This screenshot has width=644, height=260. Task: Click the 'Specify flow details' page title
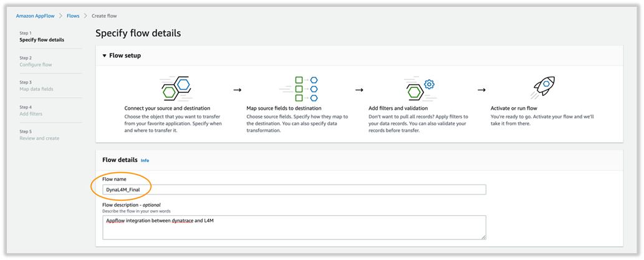pos(138,34)
